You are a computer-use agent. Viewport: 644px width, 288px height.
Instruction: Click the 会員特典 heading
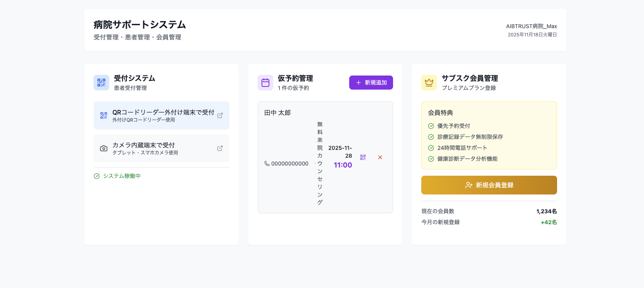pos(440,113)
